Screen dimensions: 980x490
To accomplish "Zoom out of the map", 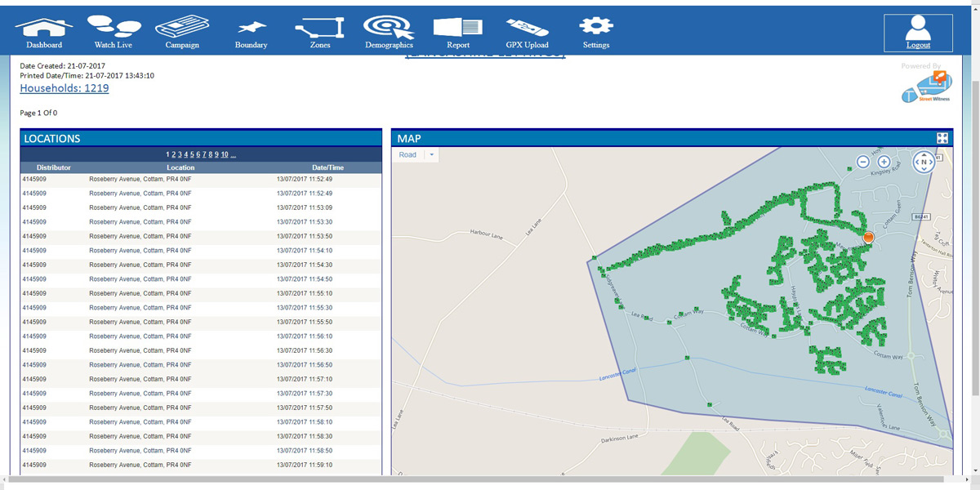I will (863, 162).
